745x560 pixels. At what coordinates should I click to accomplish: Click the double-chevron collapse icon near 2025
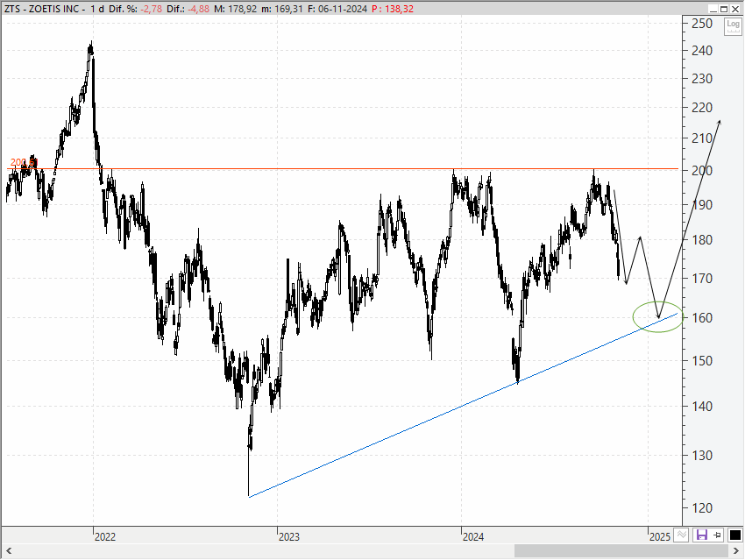681,535
